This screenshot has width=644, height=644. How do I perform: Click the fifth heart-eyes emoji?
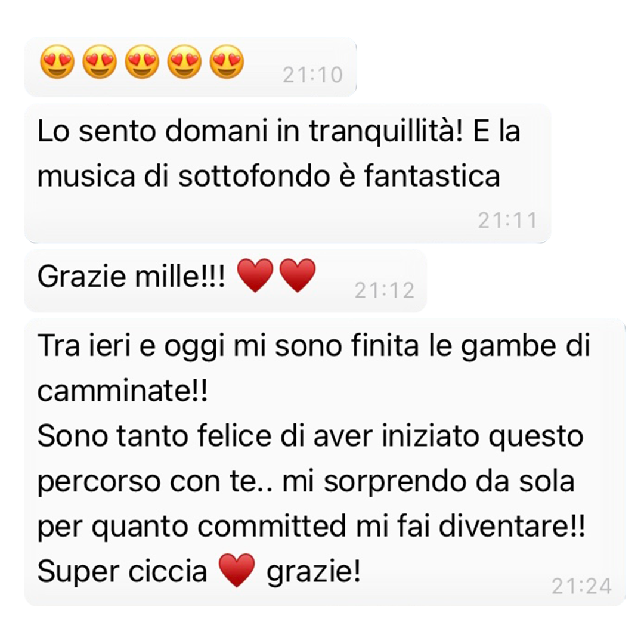[227, 61]
